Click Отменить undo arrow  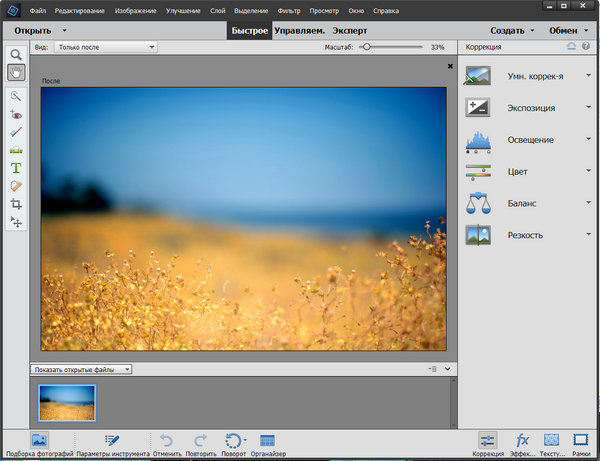[166, 440]
